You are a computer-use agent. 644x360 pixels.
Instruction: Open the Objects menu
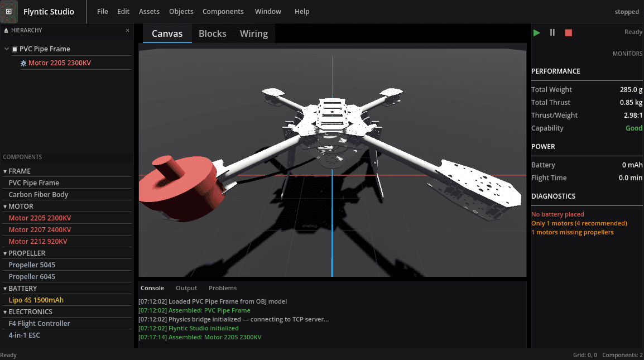pos(181,12)
